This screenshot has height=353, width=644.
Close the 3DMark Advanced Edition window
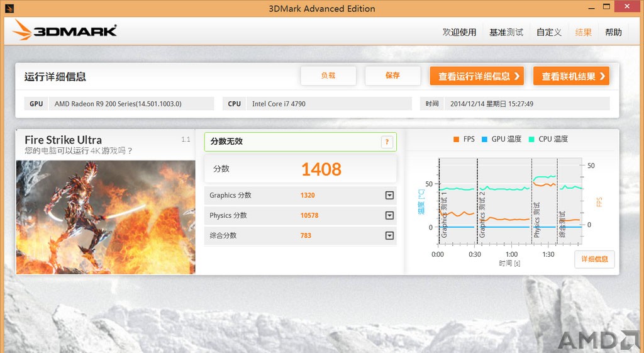point(627,6)
